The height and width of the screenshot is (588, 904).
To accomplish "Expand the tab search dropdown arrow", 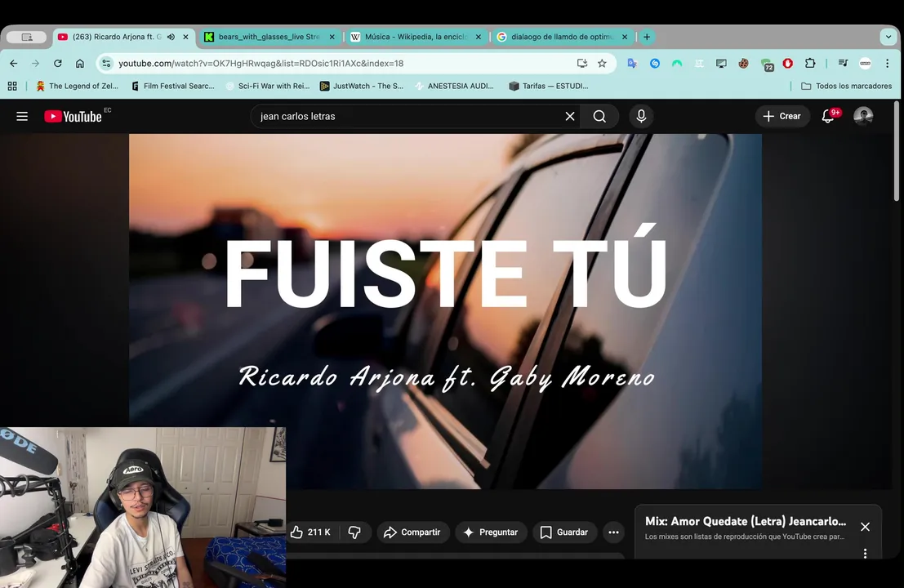I will click(888, 37).
